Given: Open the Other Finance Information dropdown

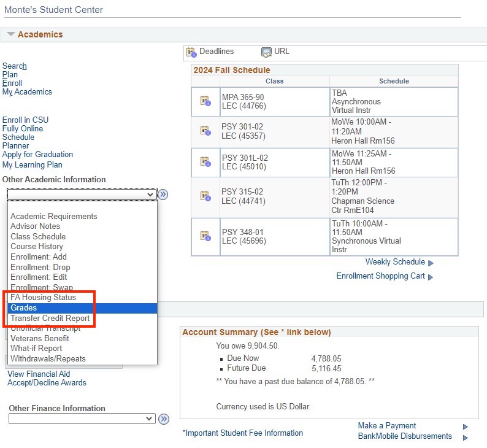Looking at the screenshot, I should (x=82, y=419).
